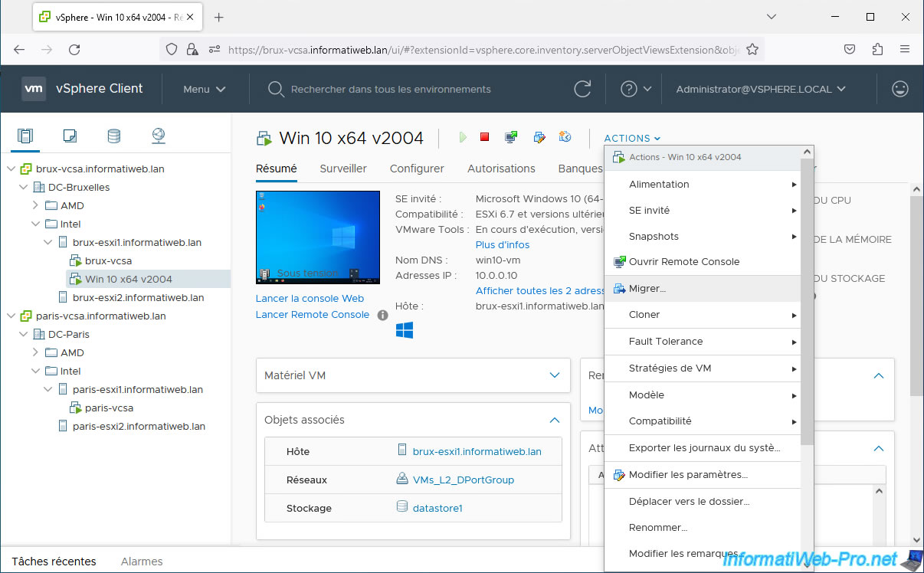Collapse paris-vcsa.informatiweb.lan tree node
Screen dimensions: 924x573
[11, 316]
